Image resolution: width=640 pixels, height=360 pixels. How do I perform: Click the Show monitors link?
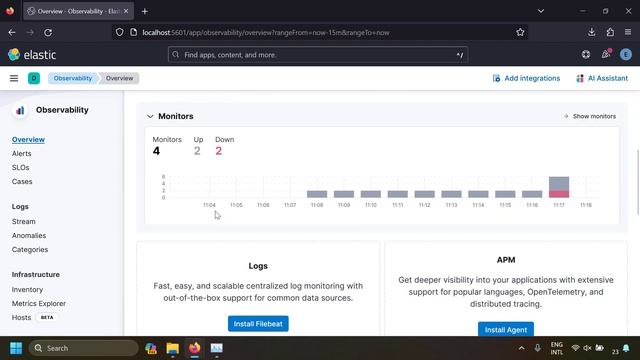coord(590,116)
